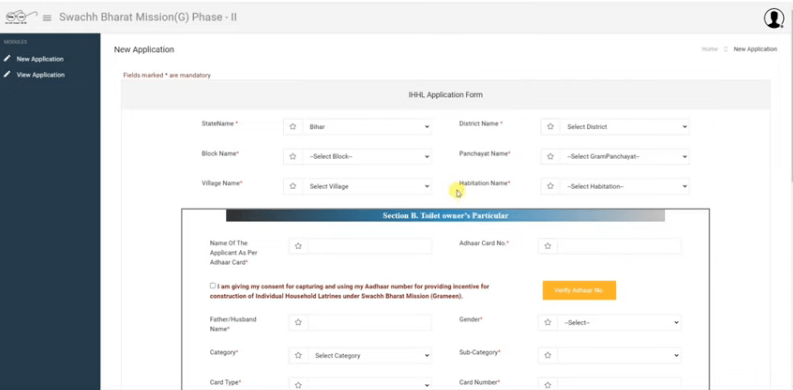Viewport: 793px width, 390px height.
Task: Click Swachh Bharat Mission(G) Phase - II title
Action: click(x=148, y=17)
